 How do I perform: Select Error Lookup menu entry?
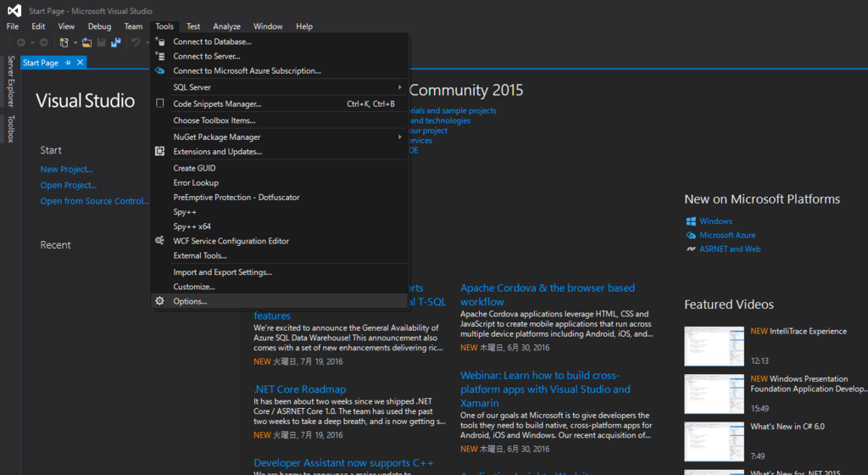point(280,182)
